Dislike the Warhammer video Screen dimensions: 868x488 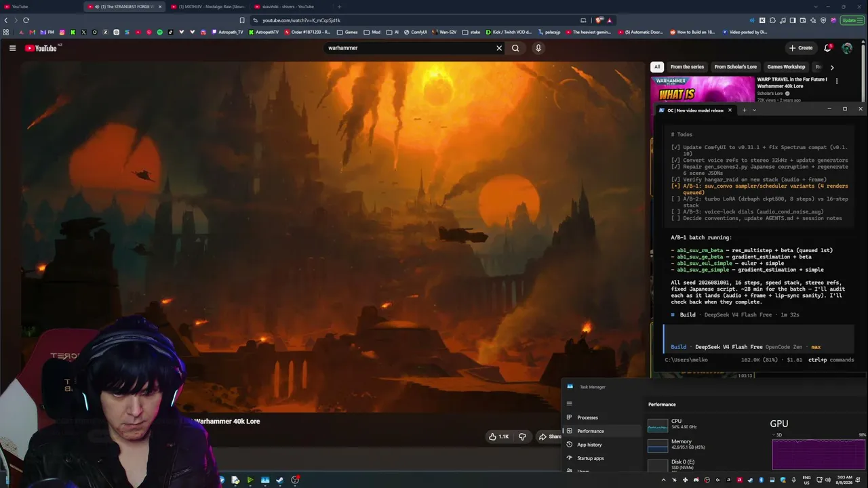522,436
